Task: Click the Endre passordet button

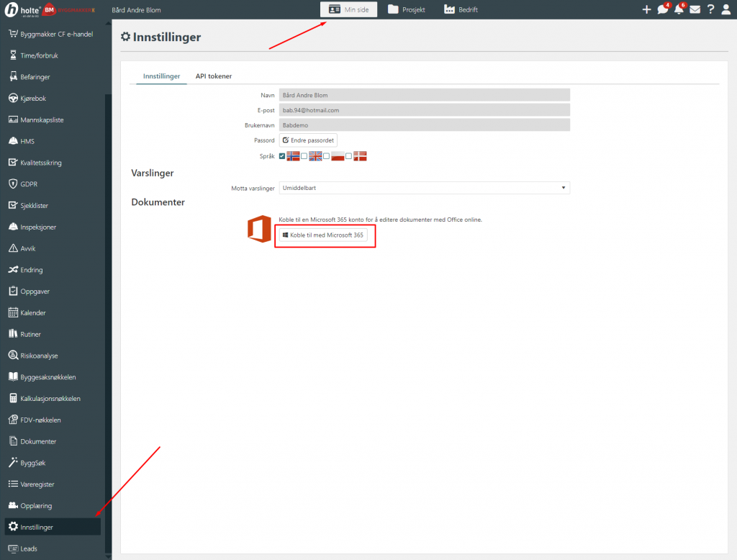Action: point(308,140)
